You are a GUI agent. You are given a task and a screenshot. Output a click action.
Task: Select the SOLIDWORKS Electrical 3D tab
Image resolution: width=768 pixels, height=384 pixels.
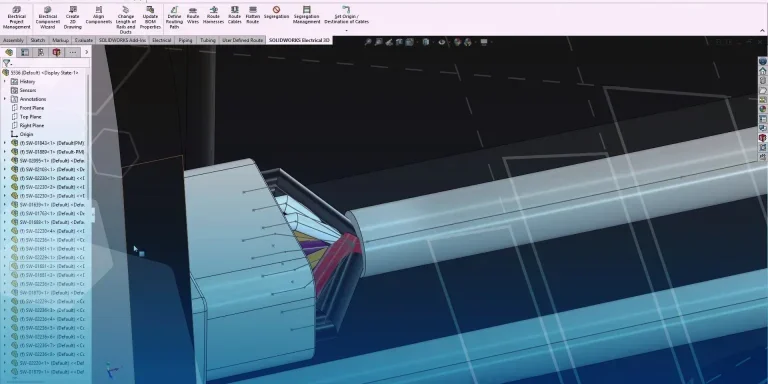299,40
